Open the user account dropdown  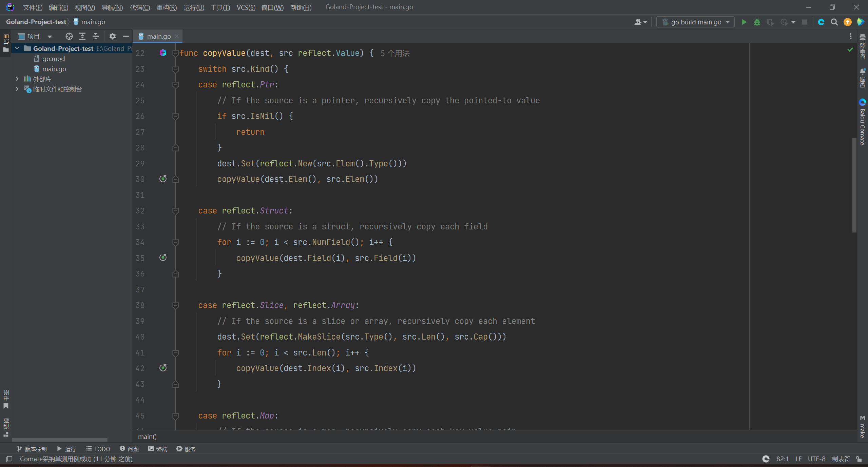click(x=640, y=22)
